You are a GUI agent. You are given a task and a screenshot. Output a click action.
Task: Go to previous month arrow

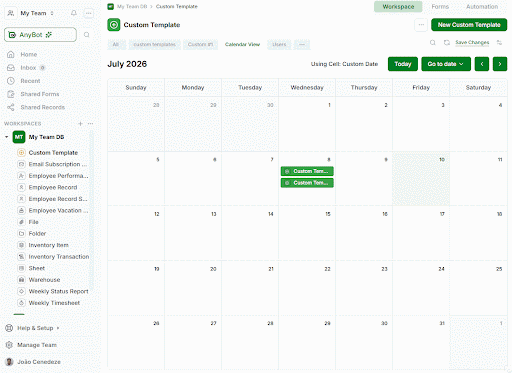tap(482, 64)
